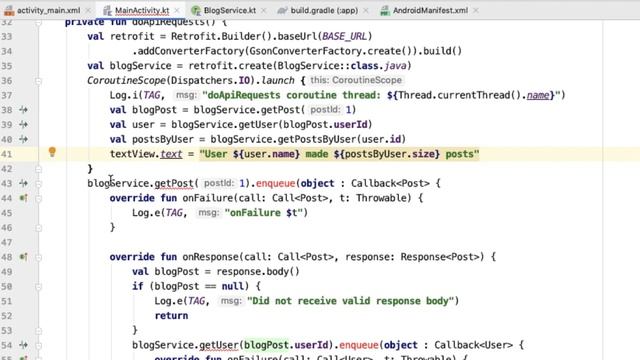Click the suspend call gutter icon on line 39
This screenshot has height=360, width=640.
coord(23,124)
